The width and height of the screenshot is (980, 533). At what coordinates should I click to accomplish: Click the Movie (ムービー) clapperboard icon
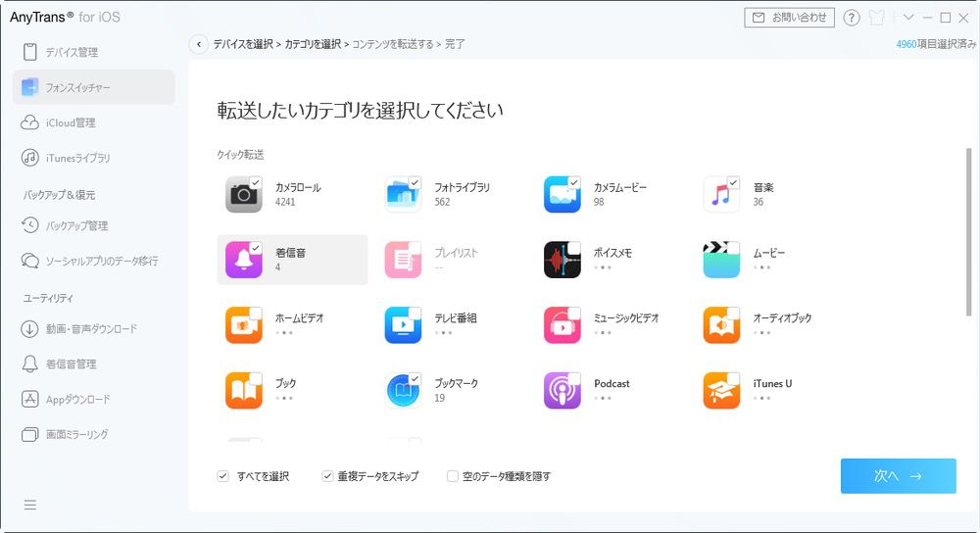[721, 260]
